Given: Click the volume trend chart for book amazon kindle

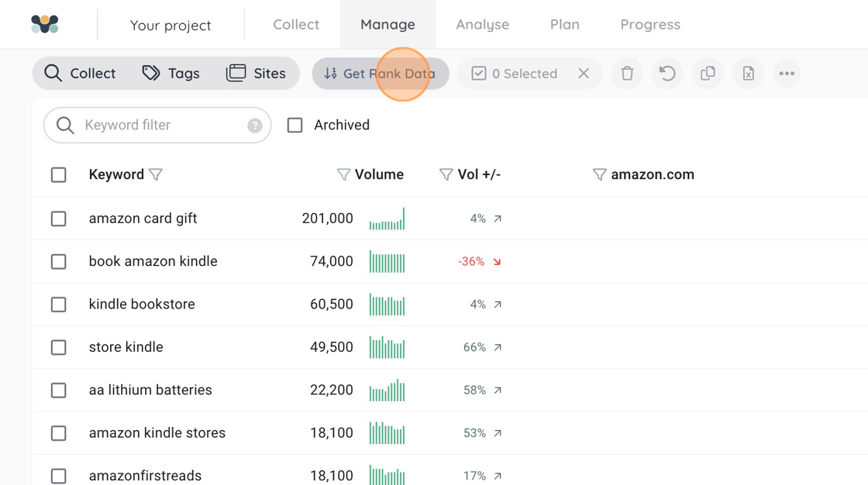Looking at the screenshot, I should pos(387,262).
